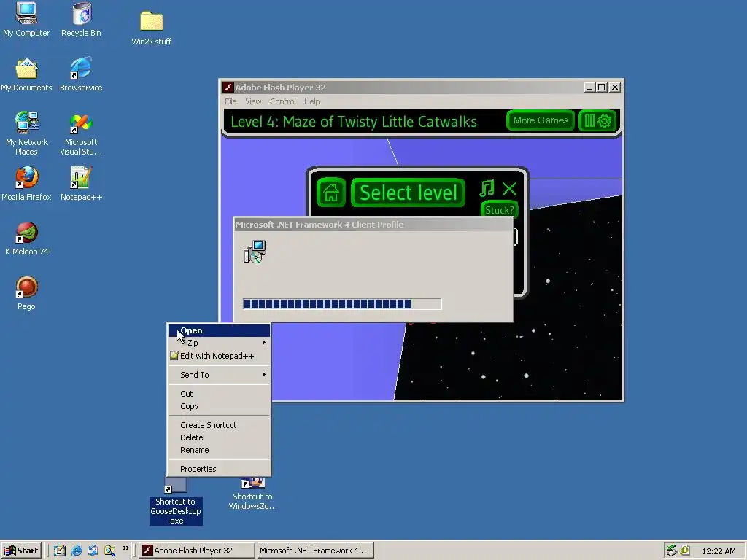The image size is (747, 560).
Task: Expand the Send To submenu
Action: pos(219,375)
